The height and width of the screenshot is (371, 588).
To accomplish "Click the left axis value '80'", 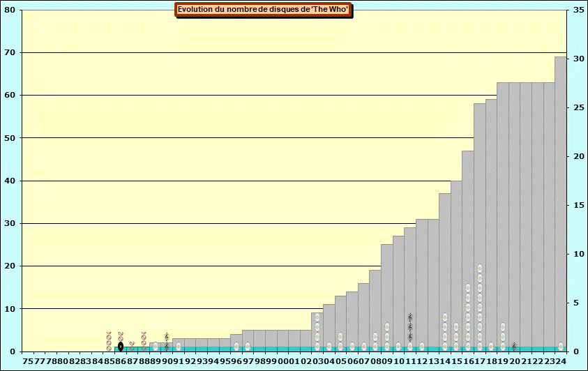I will click(10, 10).
